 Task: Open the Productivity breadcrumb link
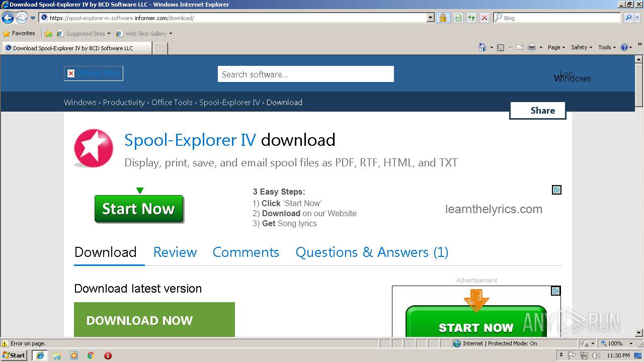[x=124, y=102]
